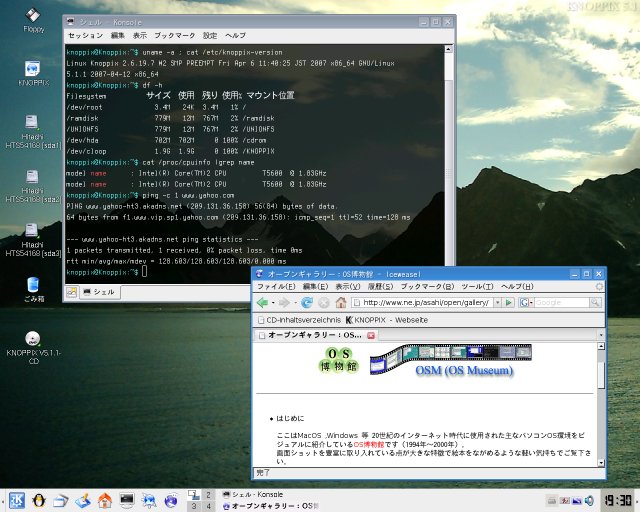Launch the home folder from the panel

(x=104, y=500)
